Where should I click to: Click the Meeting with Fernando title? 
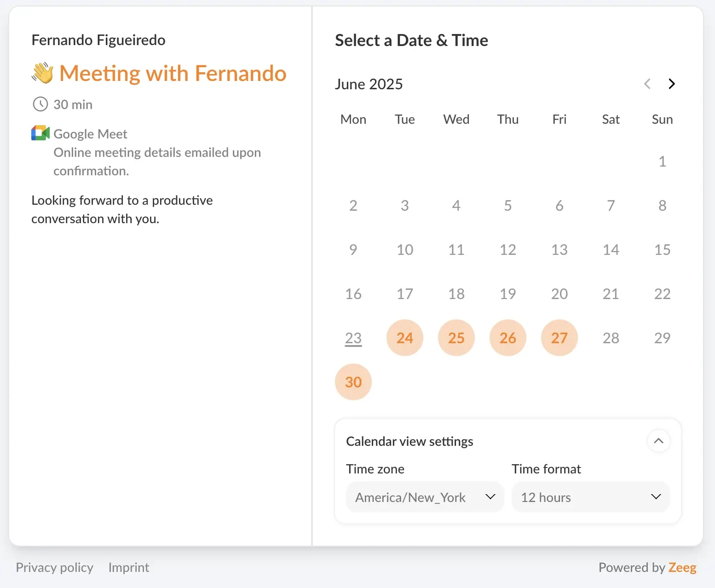point(173,73)
